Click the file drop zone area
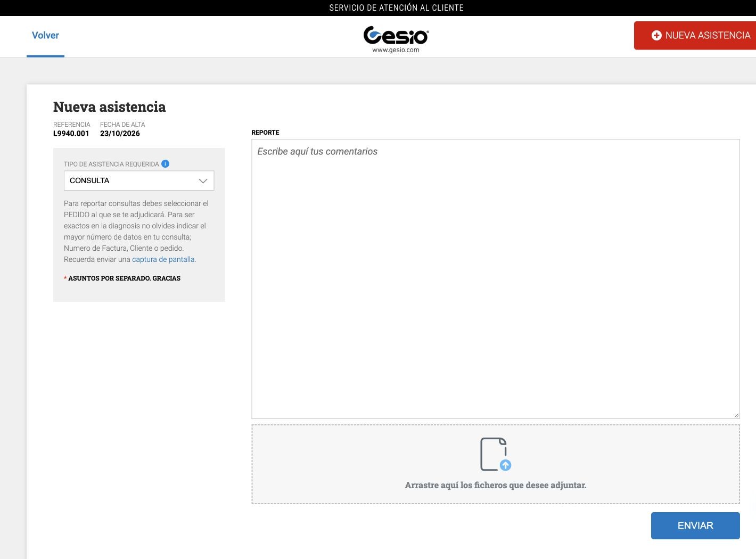 pyautogui.click(x=496, y=464)
